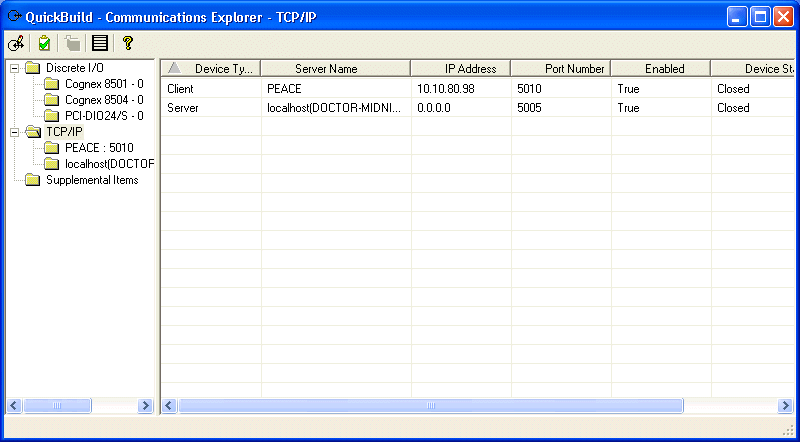Select Discrete I/O in the tree
The height and width of the screenshot is (442, 800).
75,68
